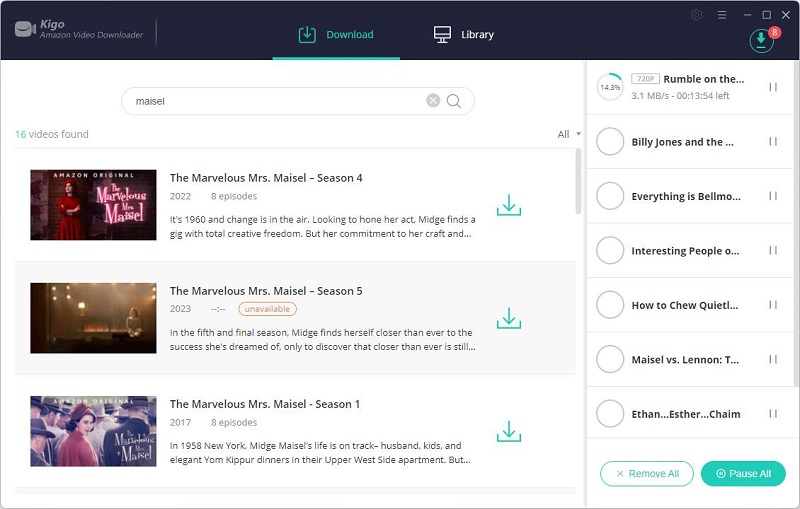Image resolution: width=800 pixels, height=509 pixels.
Task: Click title The Marvelous Mrs. Maisel – Season 4
Action: click(x=266, y=178)
